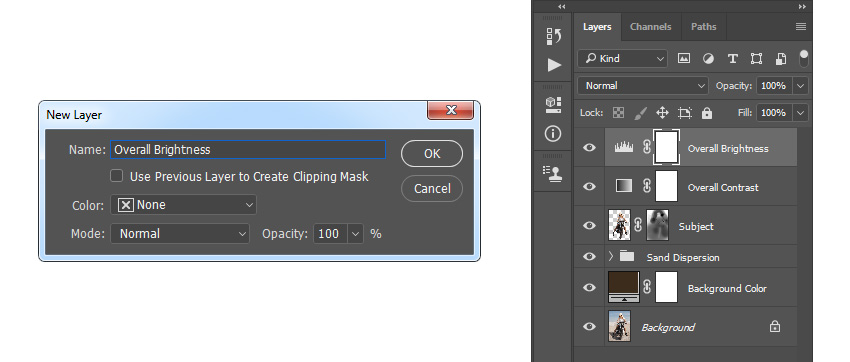Lock all padlock icon

point(706,113)
